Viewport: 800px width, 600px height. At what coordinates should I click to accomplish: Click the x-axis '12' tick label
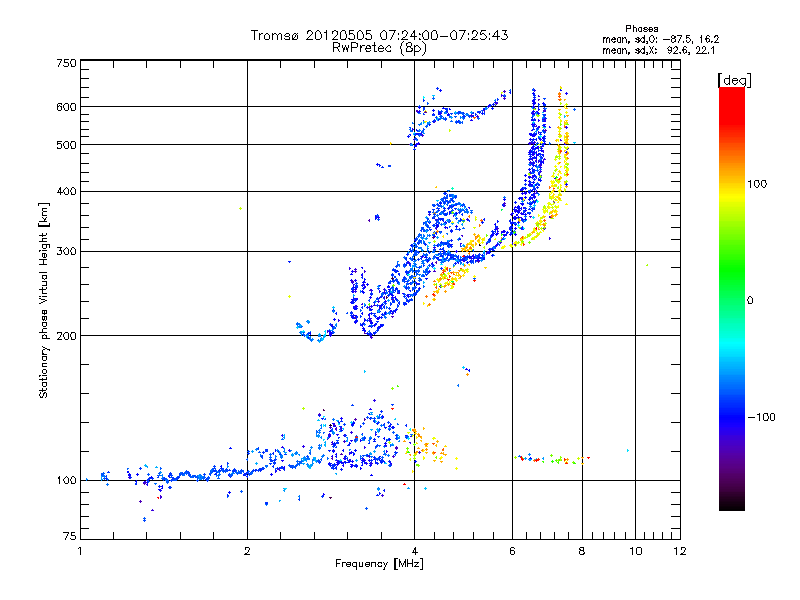[680, 551]
